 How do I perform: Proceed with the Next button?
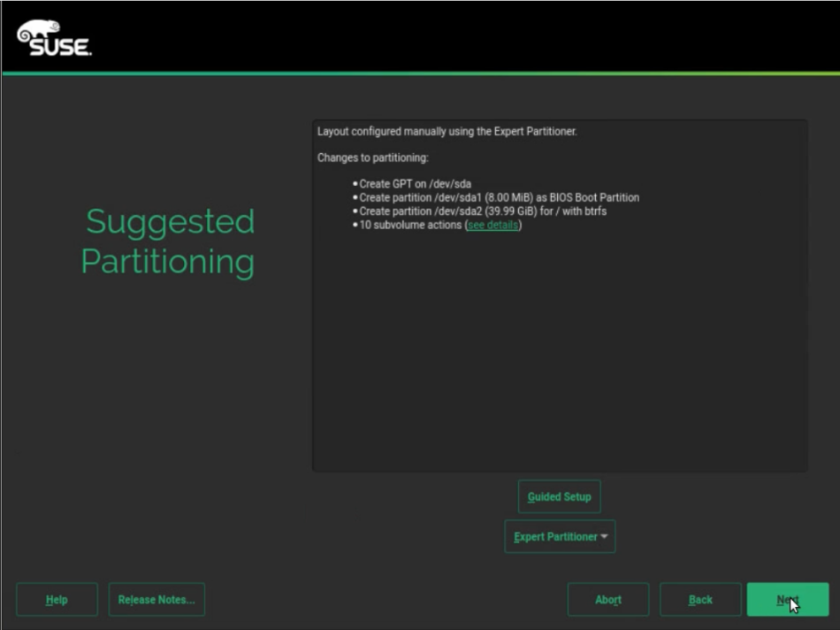point(787,599)
